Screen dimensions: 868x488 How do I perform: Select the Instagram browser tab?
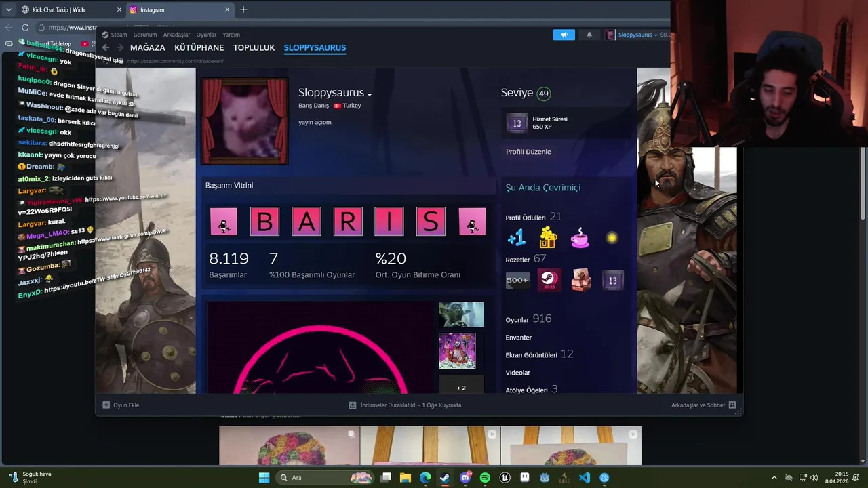tap(180, 9)
